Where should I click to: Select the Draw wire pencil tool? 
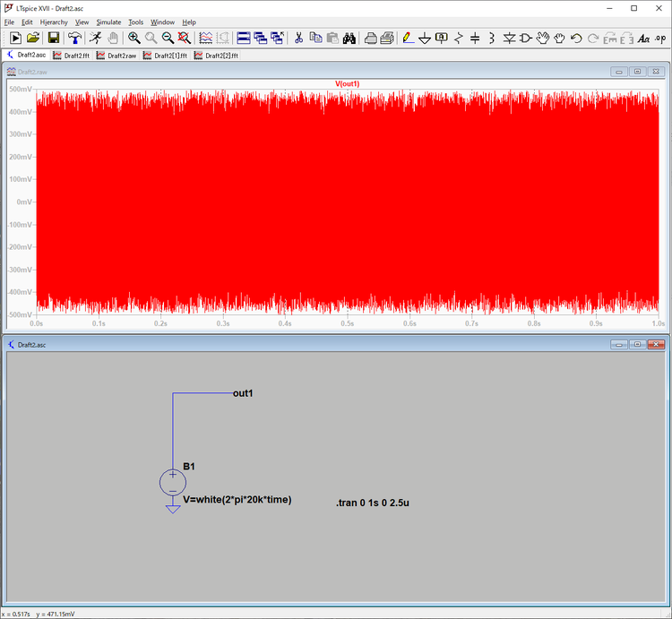click(408, 38)
